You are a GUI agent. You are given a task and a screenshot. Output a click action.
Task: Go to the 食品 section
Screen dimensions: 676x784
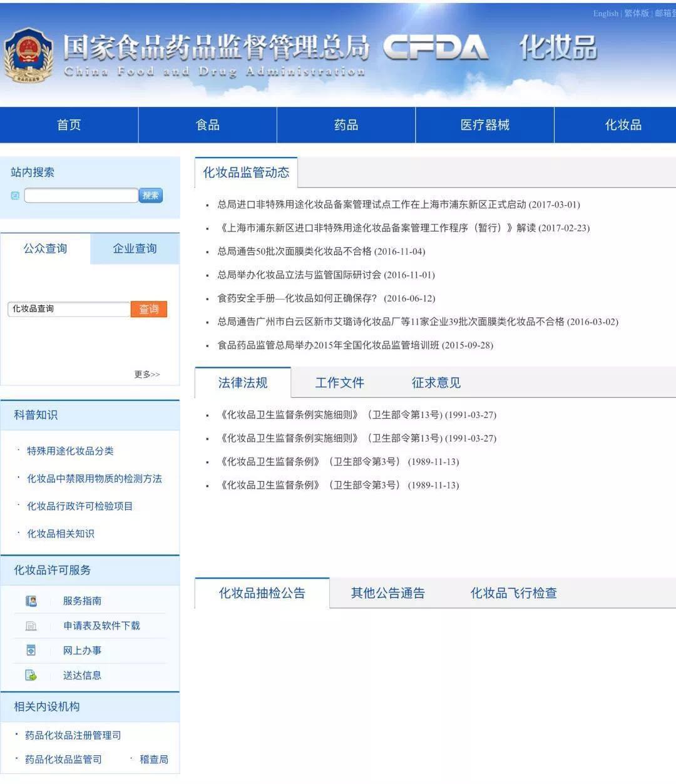[207, 125]
